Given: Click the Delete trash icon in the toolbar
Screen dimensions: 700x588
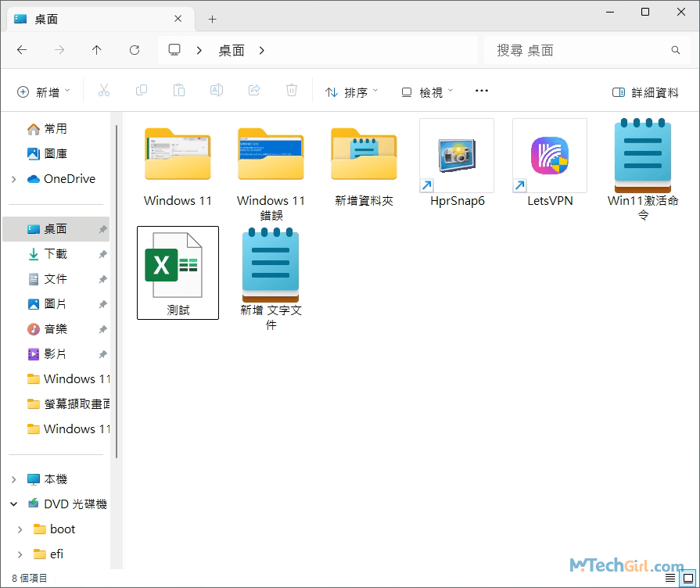Looking at the screenshot, I should [x=291, y=90].
